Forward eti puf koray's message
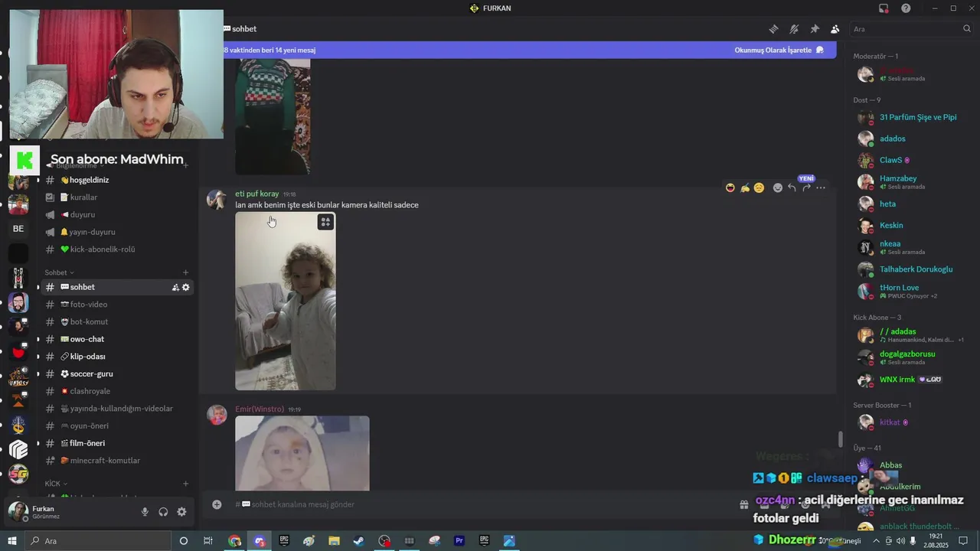This screenshot has height=551, width=980. pyautogui.click(x=806, y=187)
